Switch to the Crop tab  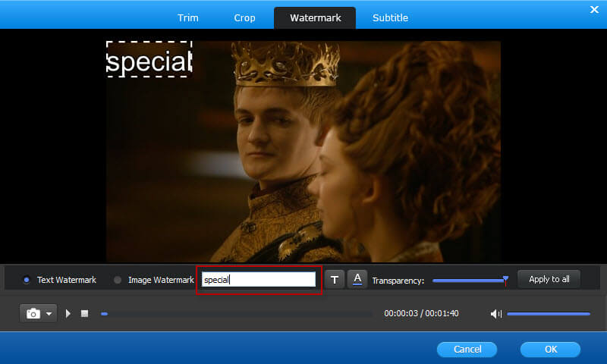point(244,17)
